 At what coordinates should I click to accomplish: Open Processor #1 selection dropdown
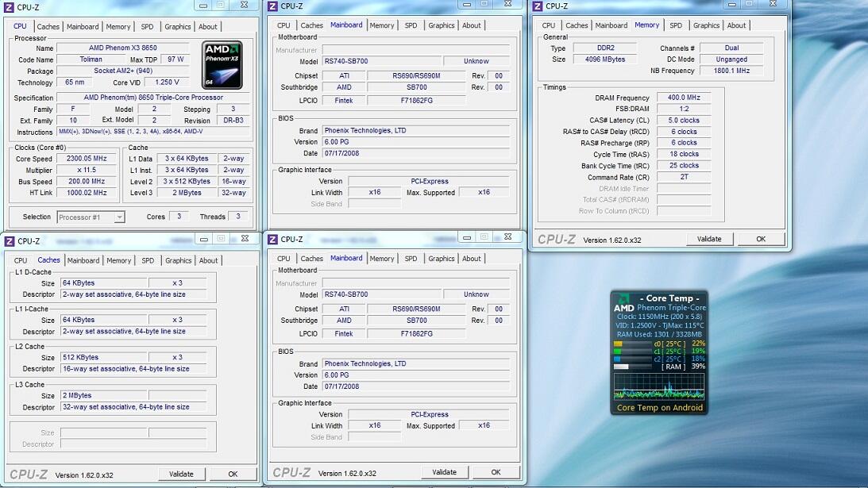tap(91, 217)
